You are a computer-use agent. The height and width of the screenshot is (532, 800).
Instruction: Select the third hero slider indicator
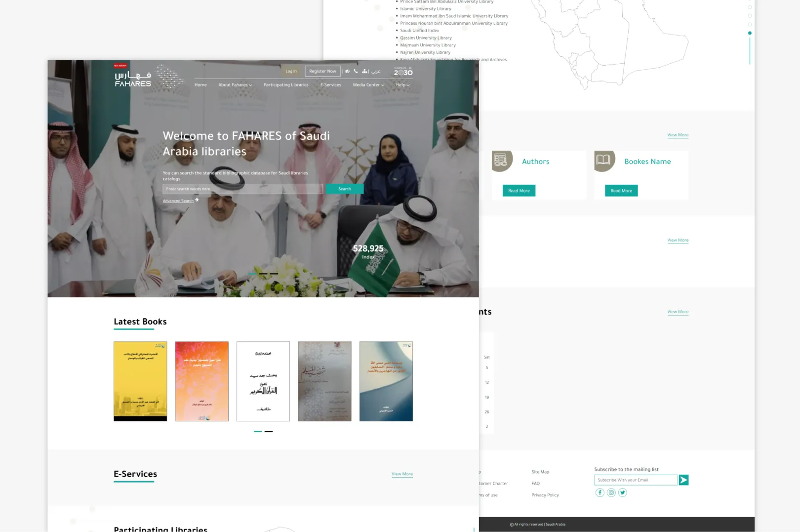click(x=274, y=274)
